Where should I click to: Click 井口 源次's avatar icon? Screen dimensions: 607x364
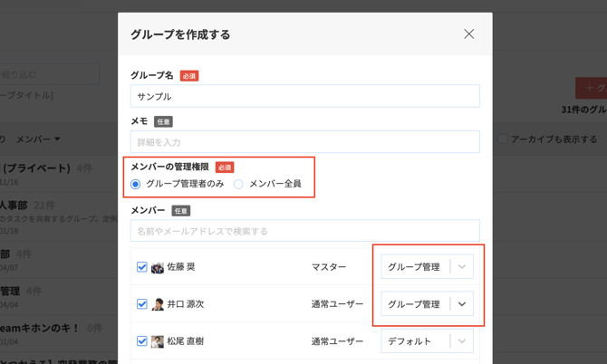click(x=158, y=304)
